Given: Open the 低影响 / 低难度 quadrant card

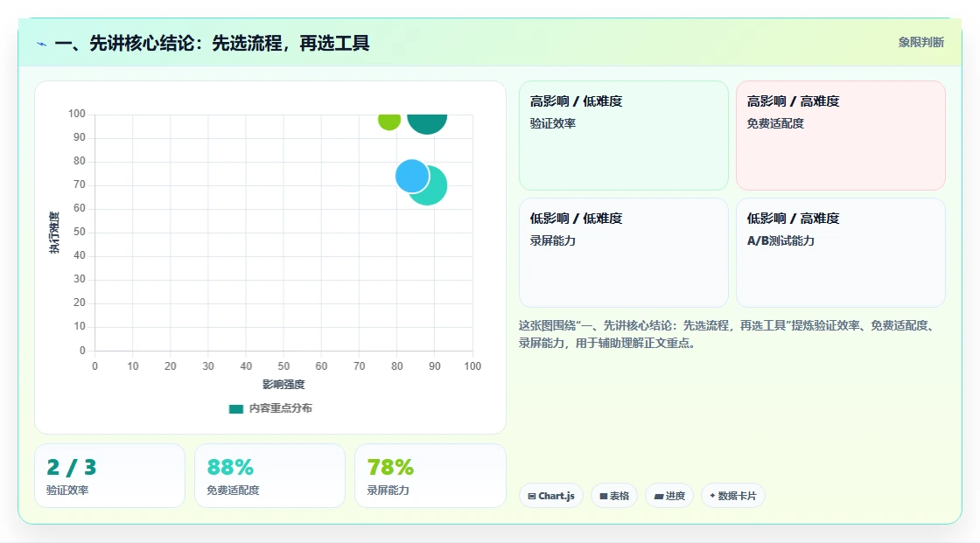Looking at the screenshot, I should pos(623,253).
